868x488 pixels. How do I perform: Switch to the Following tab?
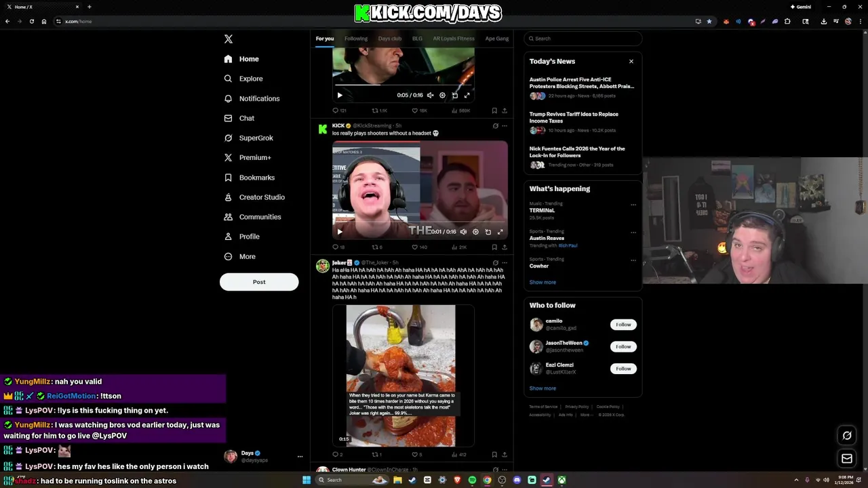pyautogui.click(x=356, y=39)
